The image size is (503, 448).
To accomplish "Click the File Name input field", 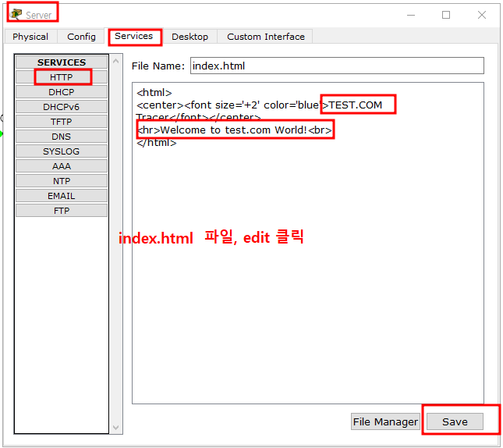I will point(337,66).
